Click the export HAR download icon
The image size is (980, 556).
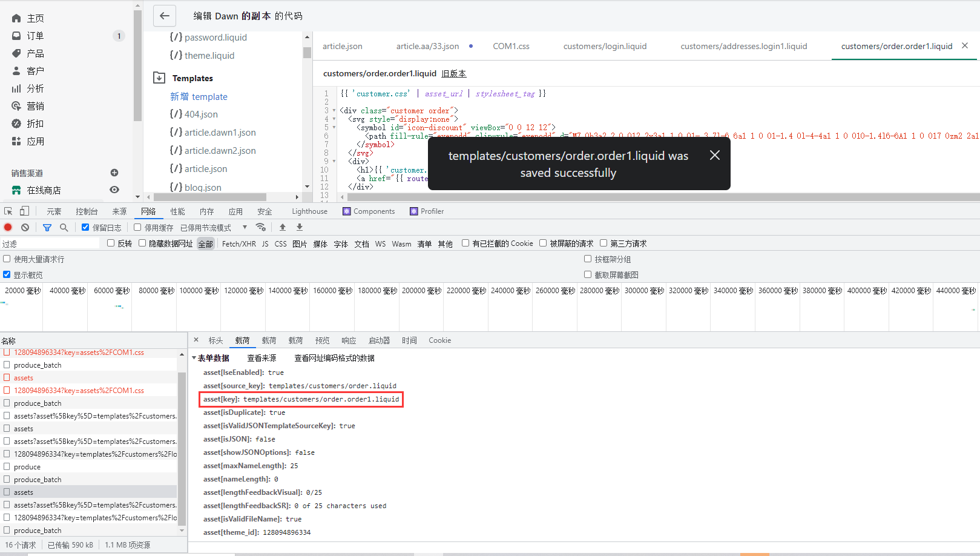(x=299, y=227)
